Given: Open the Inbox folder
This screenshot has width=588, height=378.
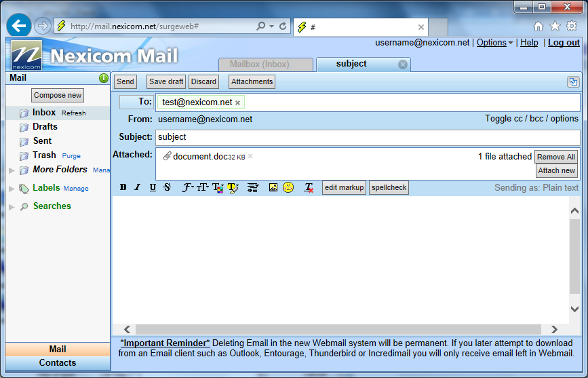Looking at the screenshot, I should 44,113.
